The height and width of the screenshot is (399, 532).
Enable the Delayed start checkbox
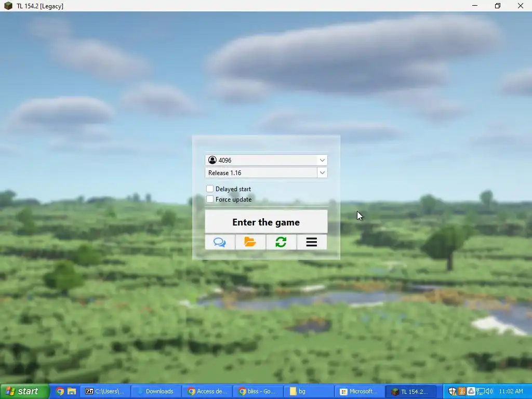(x=210, y=189)
